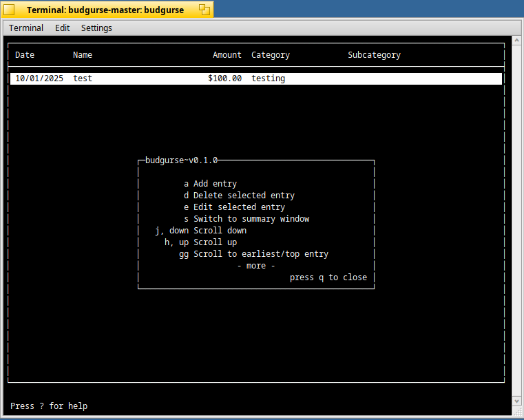Click 'press q to close' text

(x=328, y=277)
